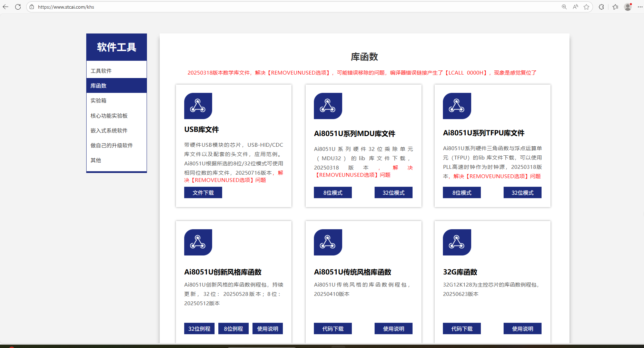The image size is (644, 348).
Task: Open 做自己的升级软件 sidebar entry
Action: coord(117,145)
